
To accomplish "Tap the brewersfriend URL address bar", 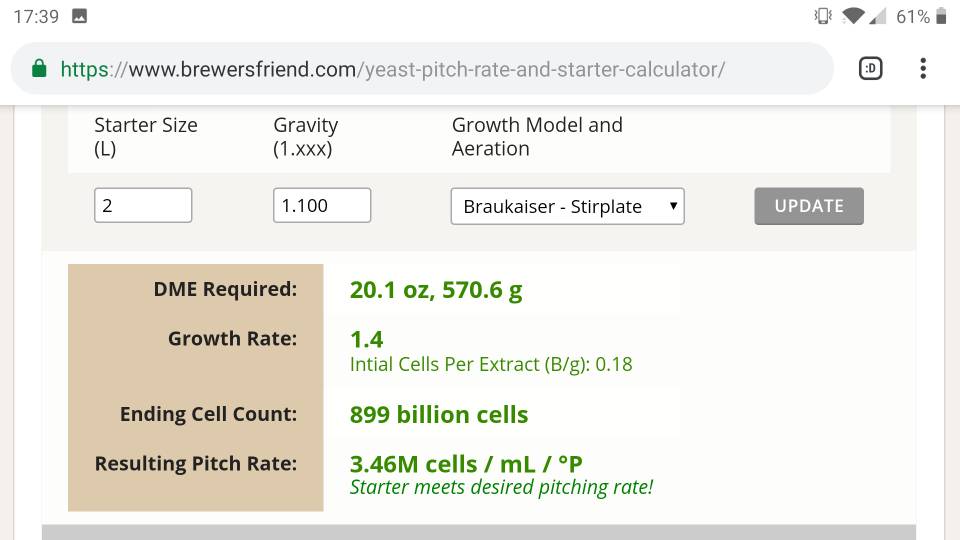I will [422, 69].
